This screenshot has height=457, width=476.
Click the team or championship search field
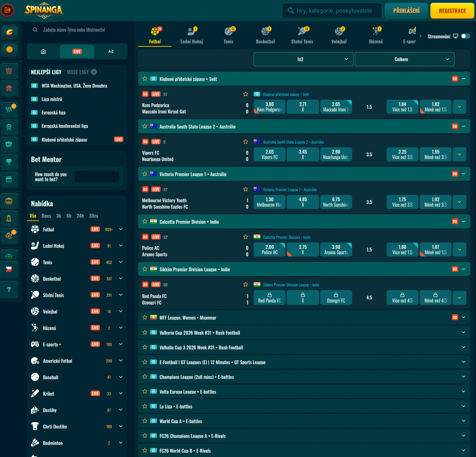point(77,30)
